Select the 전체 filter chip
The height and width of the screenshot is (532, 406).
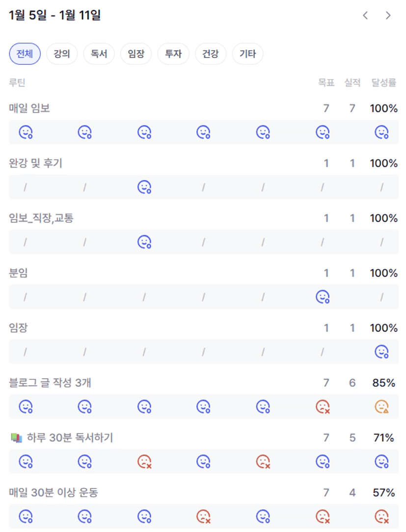pyautogui.click(x=25, y=54)
